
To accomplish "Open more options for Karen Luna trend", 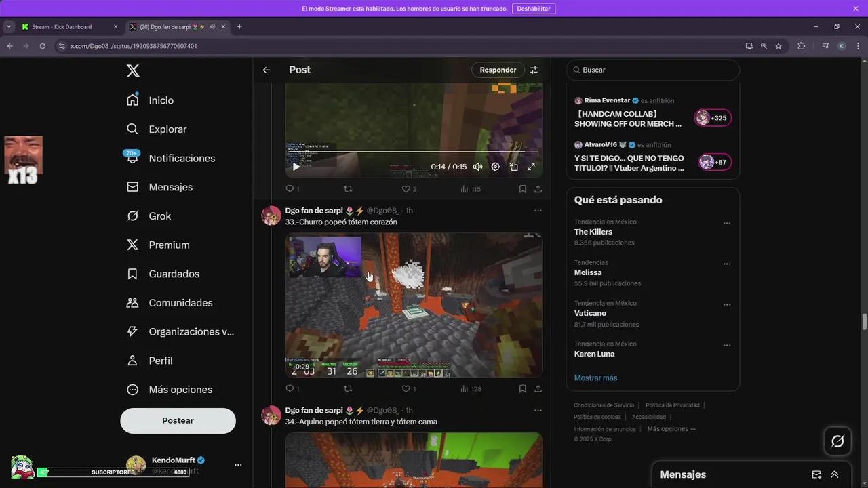I will point(726,345).
